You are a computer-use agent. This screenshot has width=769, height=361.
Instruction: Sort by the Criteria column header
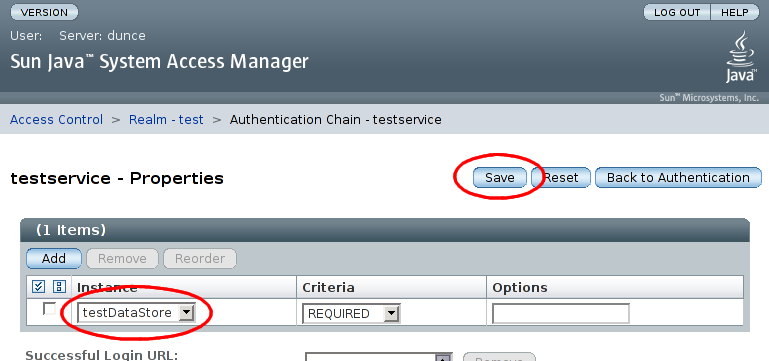point(328,287)
